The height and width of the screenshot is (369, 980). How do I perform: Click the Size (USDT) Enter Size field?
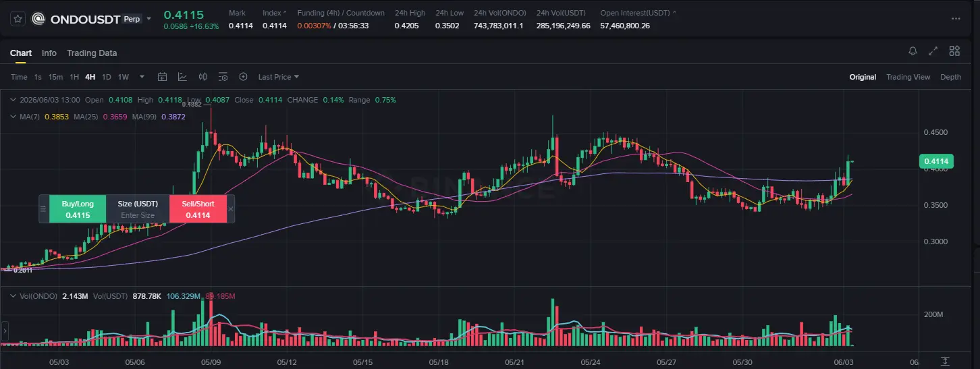(138, 209)
